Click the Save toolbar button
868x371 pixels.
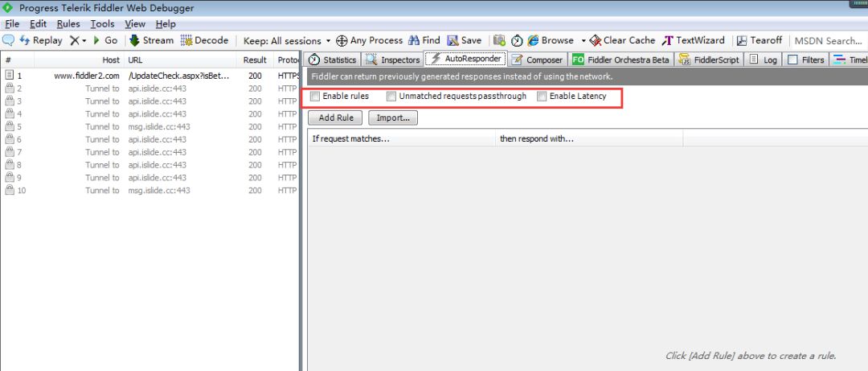(x=464, y=40)
